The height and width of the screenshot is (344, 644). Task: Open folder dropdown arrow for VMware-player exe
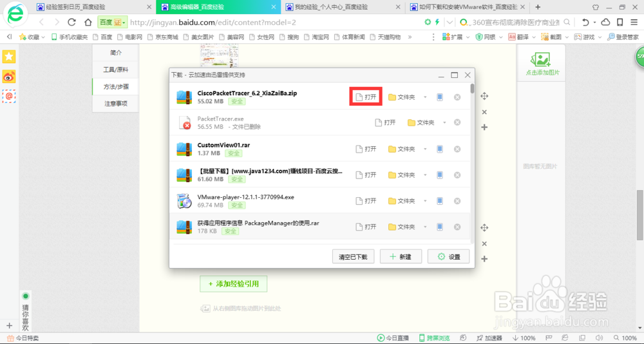[425, 202]
